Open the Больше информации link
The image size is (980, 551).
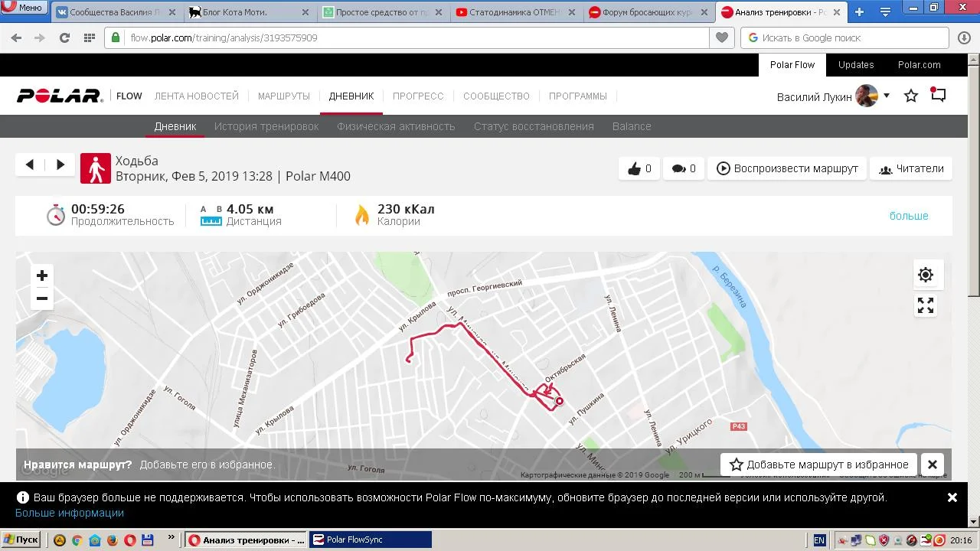pyautogui.click(x=70, y=513)
